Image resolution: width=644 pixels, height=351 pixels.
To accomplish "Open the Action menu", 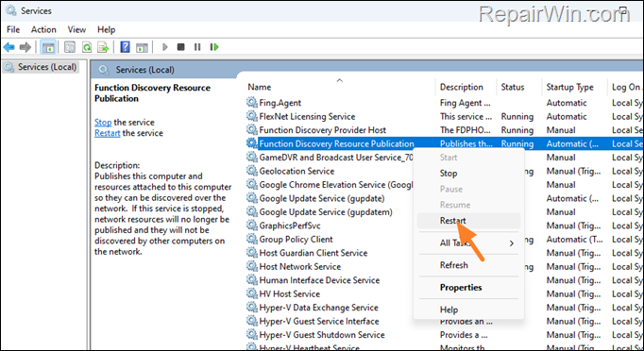I will click(43, 29).
